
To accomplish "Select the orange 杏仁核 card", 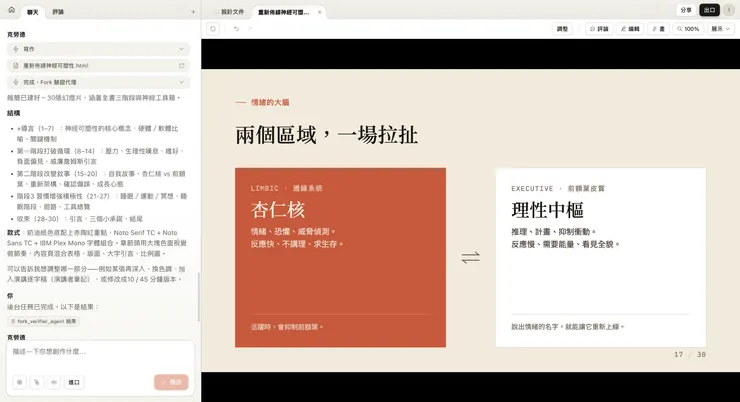I will point(340,258).
